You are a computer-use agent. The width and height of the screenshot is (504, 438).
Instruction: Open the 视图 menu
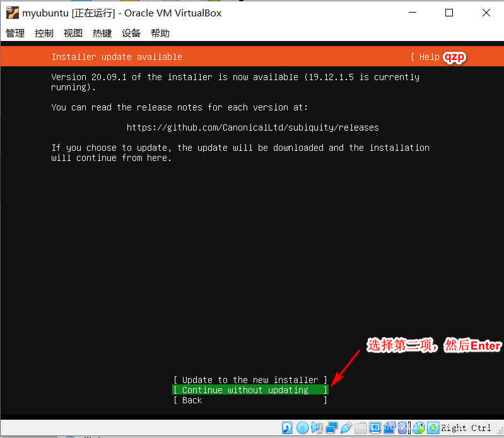click(73, 33)
